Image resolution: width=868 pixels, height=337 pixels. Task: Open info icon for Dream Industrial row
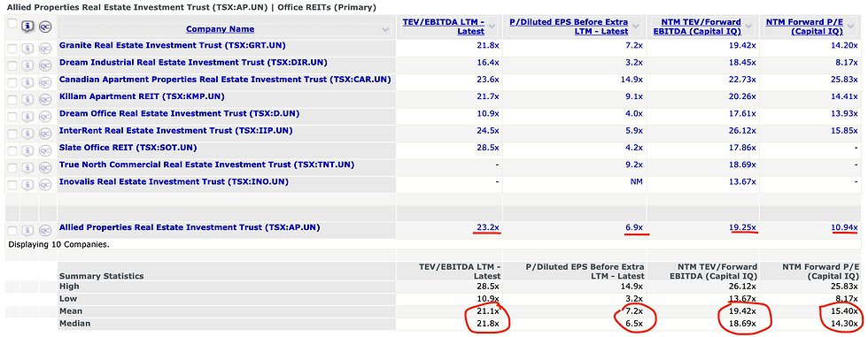coord(27,65)
